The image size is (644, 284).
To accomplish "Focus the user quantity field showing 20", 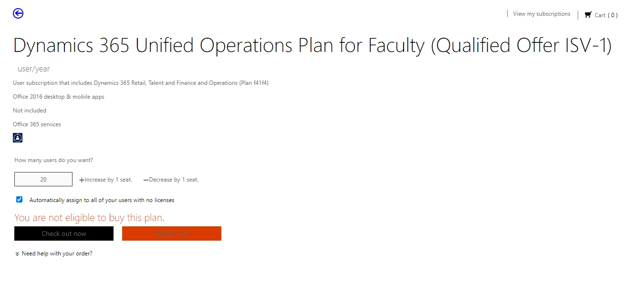I will pyautogui.click(x=43, y=179).
